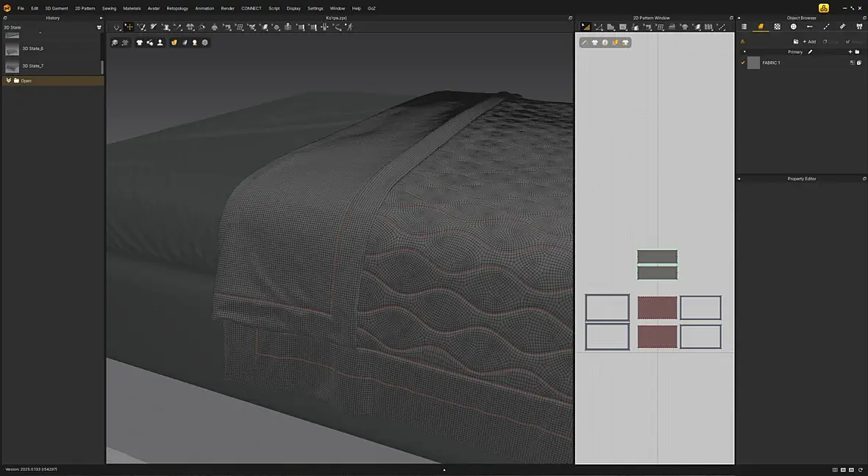Toggle garment display shirt icon in 3D view
Screen dimensions: 868x476
click(140, 43)
